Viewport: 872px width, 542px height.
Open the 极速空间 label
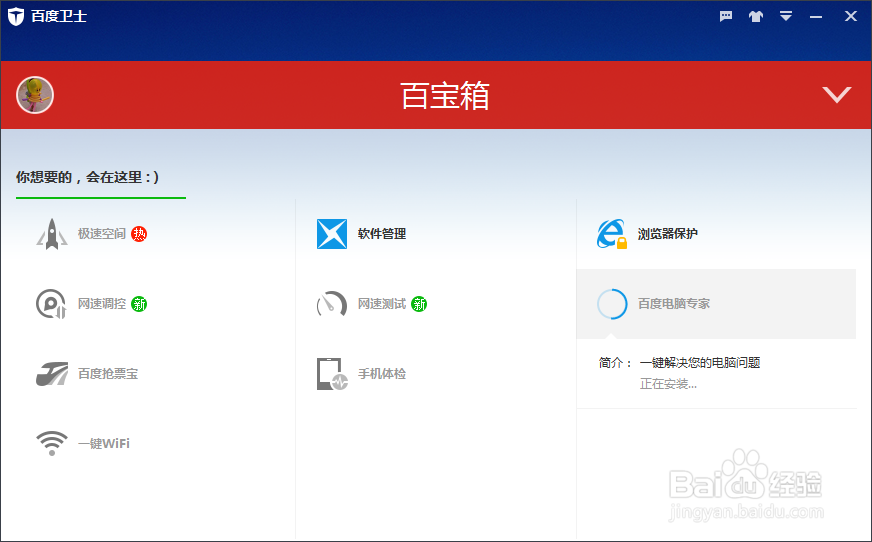coord(102,234)
